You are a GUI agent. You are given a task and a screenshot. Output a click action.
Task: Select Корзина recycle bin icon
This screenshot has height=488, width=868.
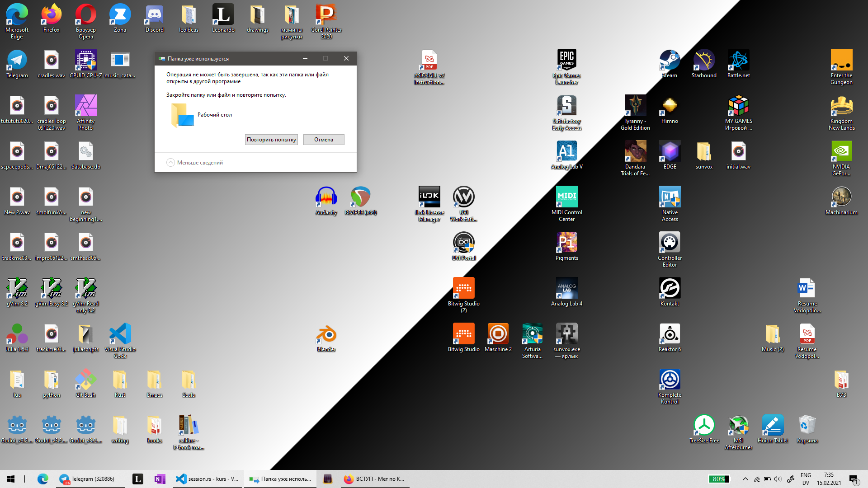coord(807,429)
